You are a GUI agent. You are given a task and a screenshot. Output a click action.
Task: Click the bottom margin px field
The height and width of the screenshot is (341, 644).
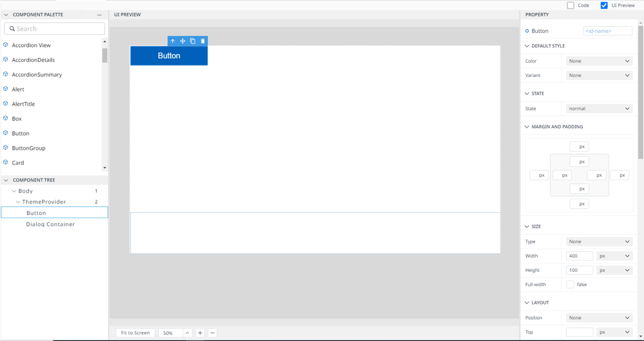click(579, 204)
